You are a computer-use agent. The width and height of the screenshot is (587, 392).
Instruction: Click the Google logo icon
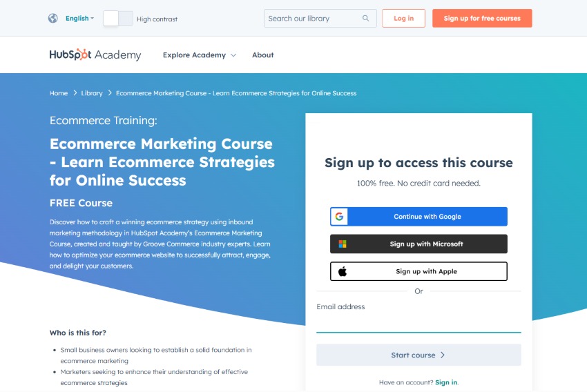click(x=339, y=217)
